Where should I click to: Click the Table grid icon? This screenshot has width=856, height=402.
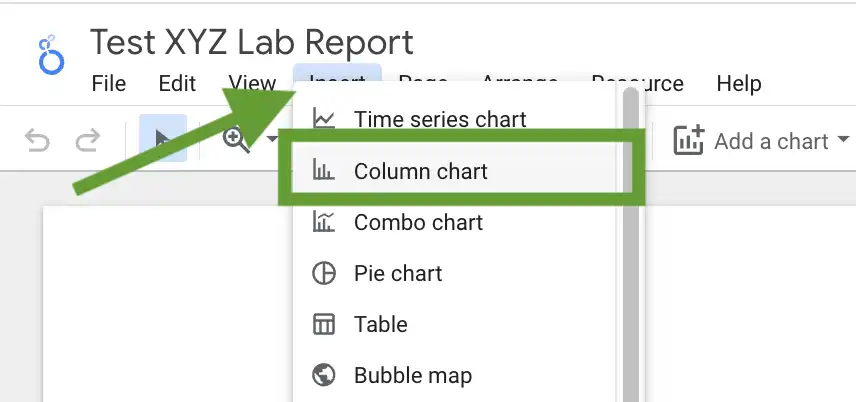[323, 324]
